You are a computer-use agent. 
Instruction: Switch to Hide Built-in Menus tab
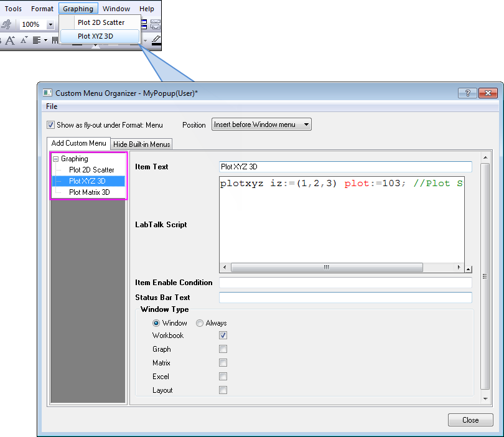[x=142, y=144]
